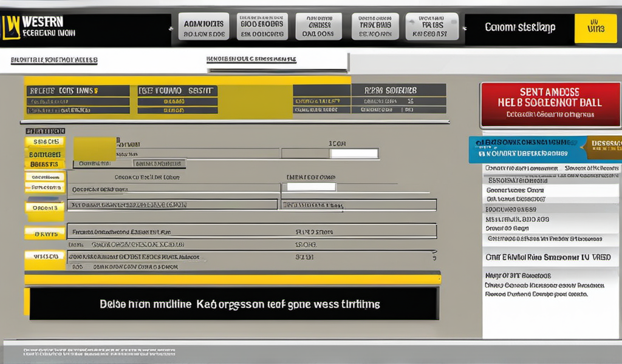Click the small arrow right of toolbar buttons

465,29
